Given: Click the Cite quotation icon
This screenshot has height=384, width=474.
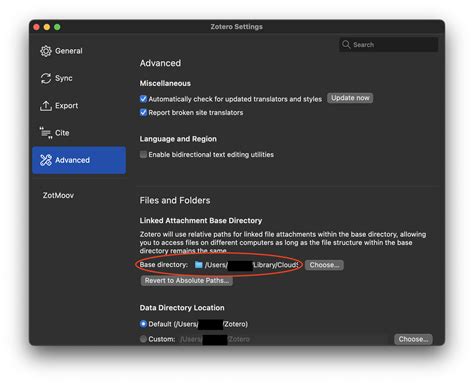Looking at the screenshot, I should (46, 133).
